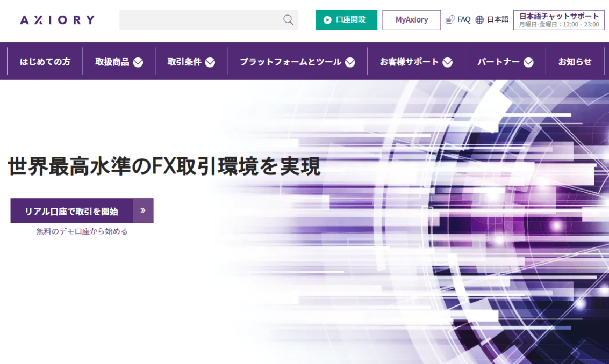Focus the search input field
Viewport: 609px width, 364px height.
[x=199, y=20]
